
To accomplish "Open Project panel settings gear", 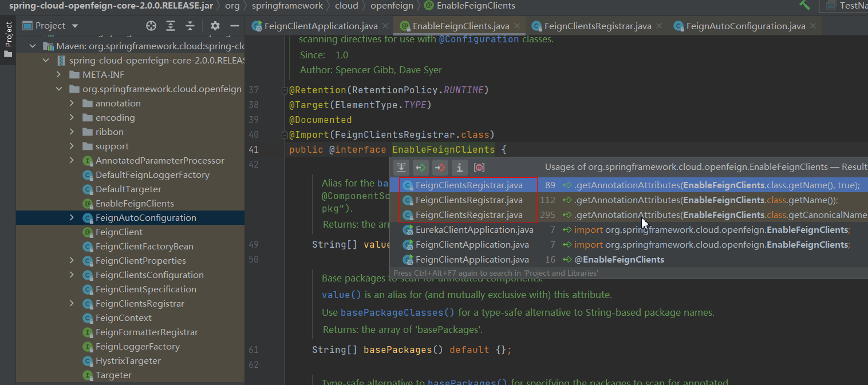I will click(x=215, y=26).
